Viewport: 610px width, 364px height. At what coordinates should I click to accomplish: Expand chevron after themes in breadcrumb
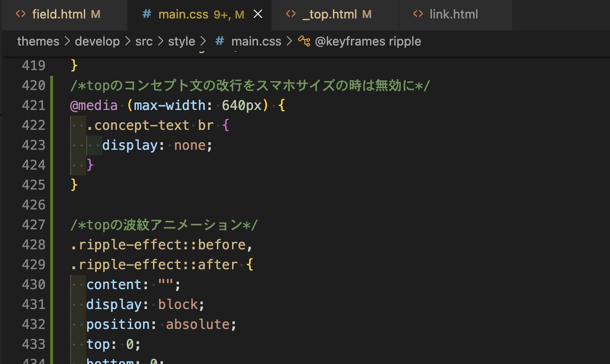point(67,41)
